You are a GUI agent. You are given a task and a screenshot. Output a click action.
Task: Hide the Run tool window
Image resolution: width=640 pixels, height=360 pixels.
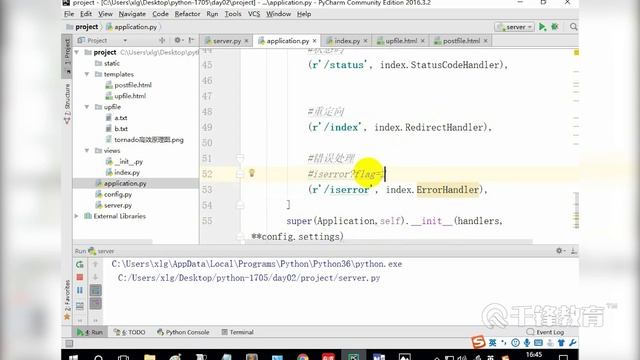pyautogui.click(x=573, y=251)
